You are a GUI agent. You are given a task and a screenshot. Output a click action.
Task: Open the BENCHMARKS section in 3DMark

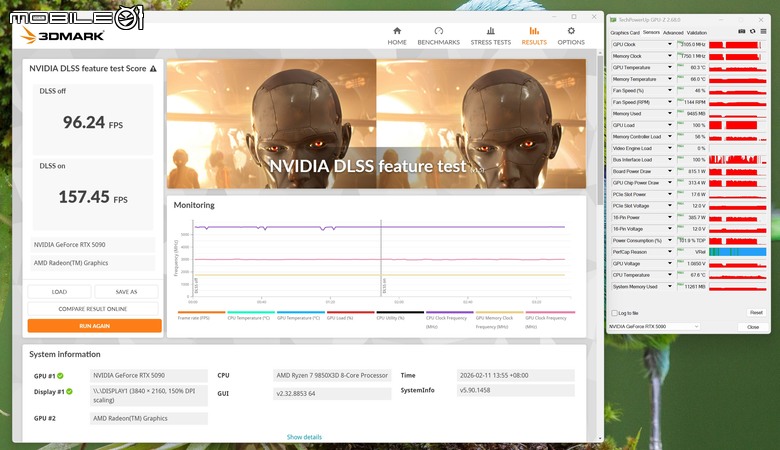[x=438, y=37]
